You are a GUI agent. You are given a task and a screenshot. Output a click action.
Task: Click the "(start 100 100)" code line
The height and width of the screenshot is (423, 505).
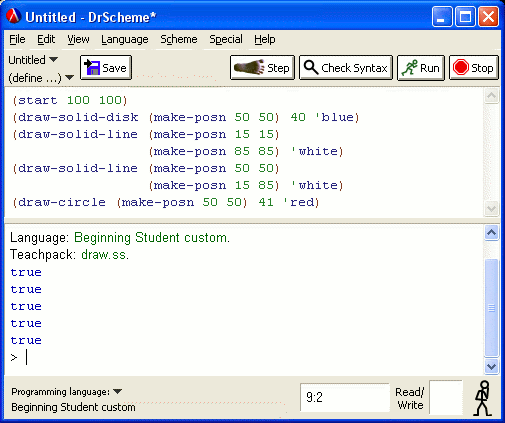point(70,100)
